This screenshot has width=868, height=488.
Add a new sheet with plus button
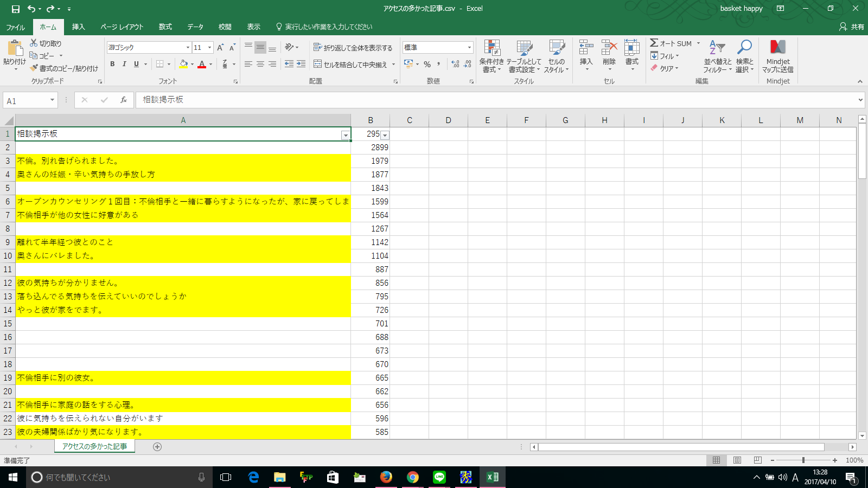pos(157,447)
